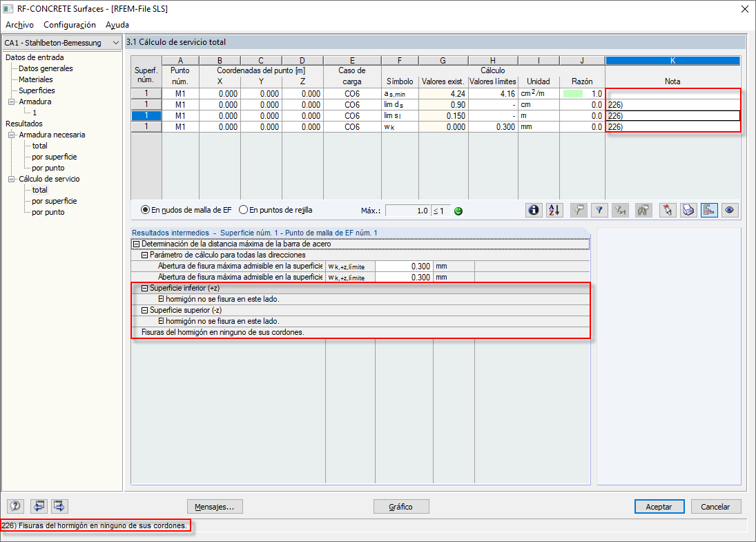Collapse the Armadura tree node
756x542 pixels.
pos(12,101)
